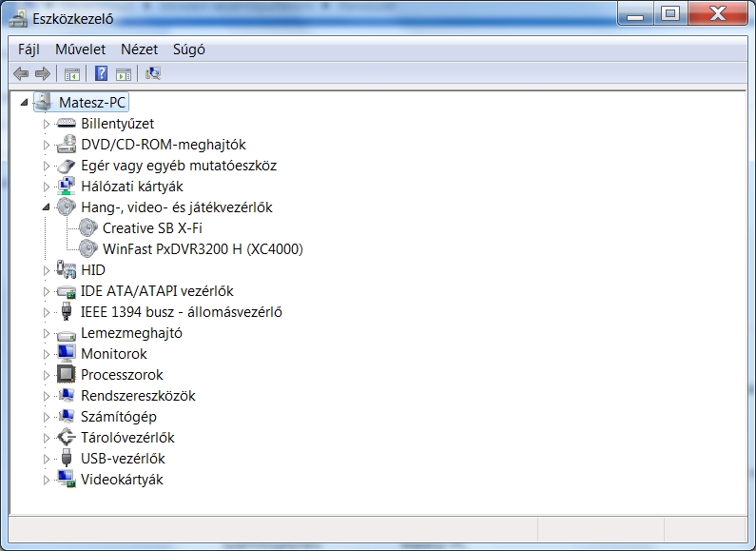Select the Processzorok label

pos(122,375)
